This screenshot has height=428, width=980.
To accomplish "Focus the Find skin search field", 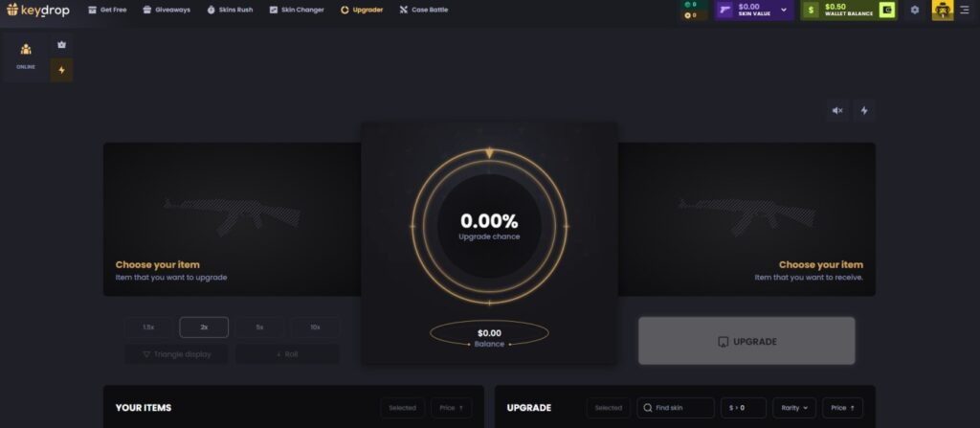I will (676, 407).
